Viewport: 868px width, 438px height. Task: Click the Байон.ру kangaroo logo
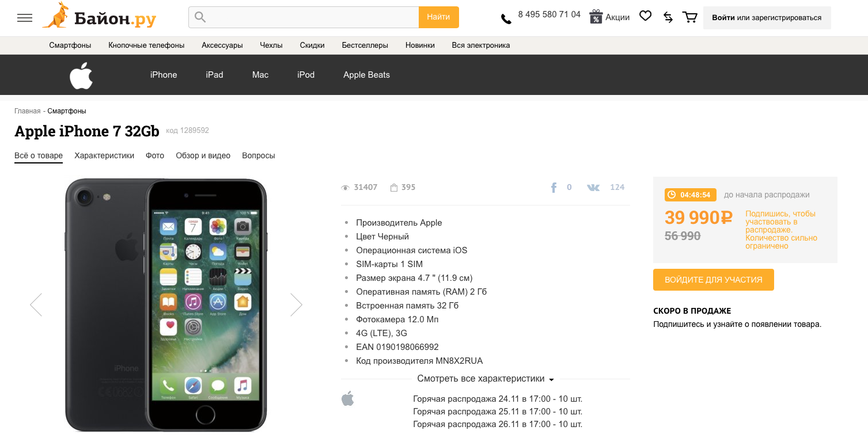(99, 16)
